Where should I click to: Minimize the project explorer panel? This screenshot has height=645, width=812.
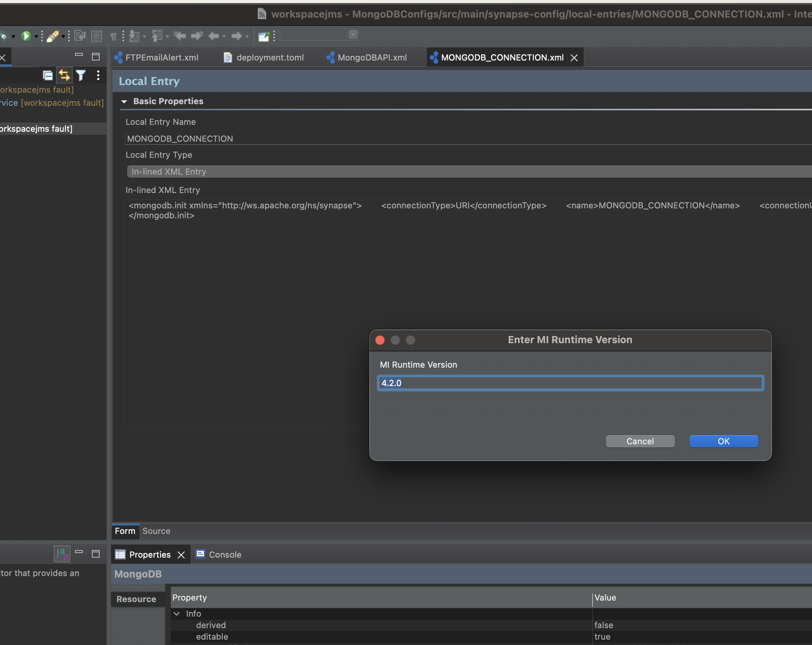(x=79, y=56)
